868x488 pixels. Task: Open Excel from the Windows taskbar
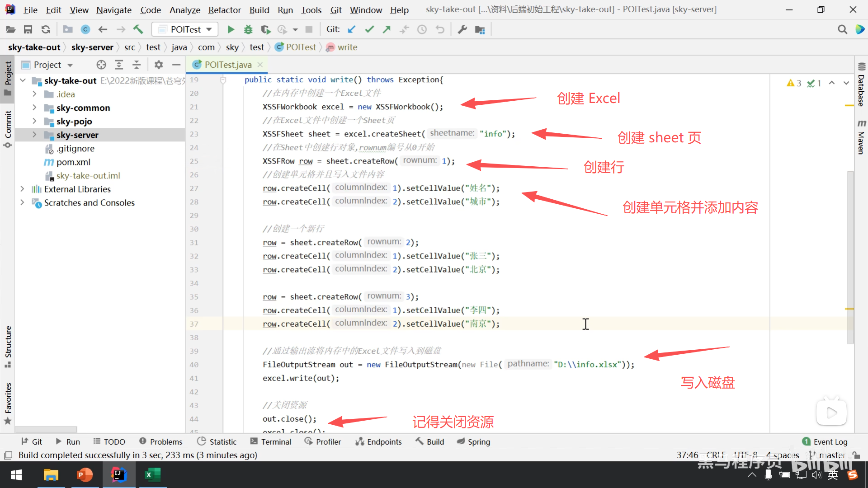pyautogui.click(x=152, y=474)
